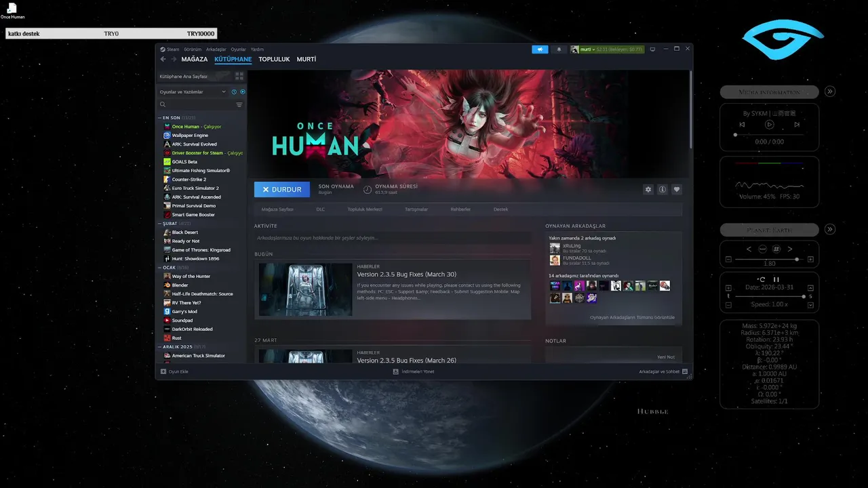Click the time speed slider
This screenshot has width=868, height=488.
(x=769, y=296)
